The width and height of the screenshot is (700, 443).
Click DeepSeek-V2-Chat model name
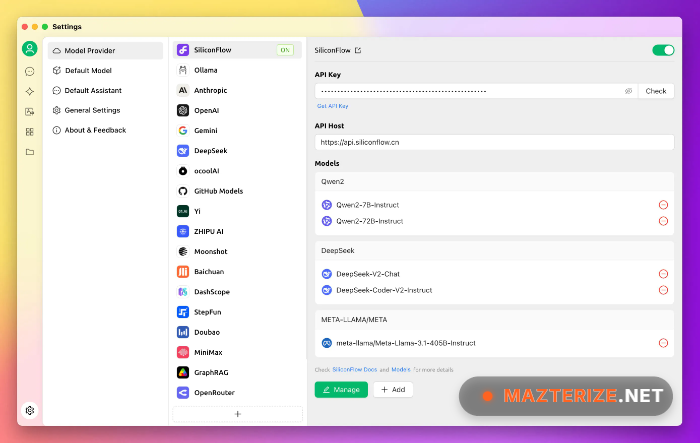(368, 274)
